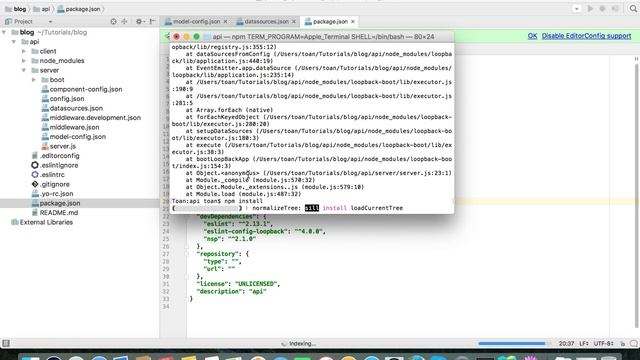The height and width of the screenshot is (360, 640).
Task: Open the LF line separator selector
Action: [x=584, y=344]
